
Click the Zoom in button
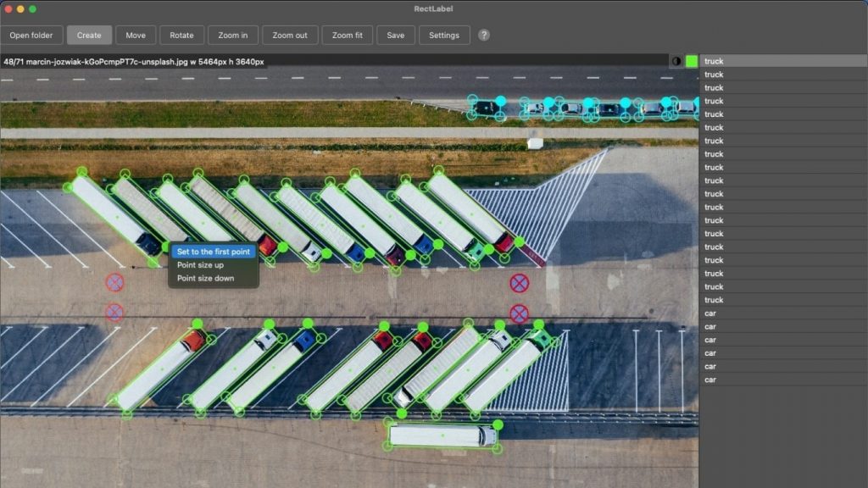click(233, 36)
